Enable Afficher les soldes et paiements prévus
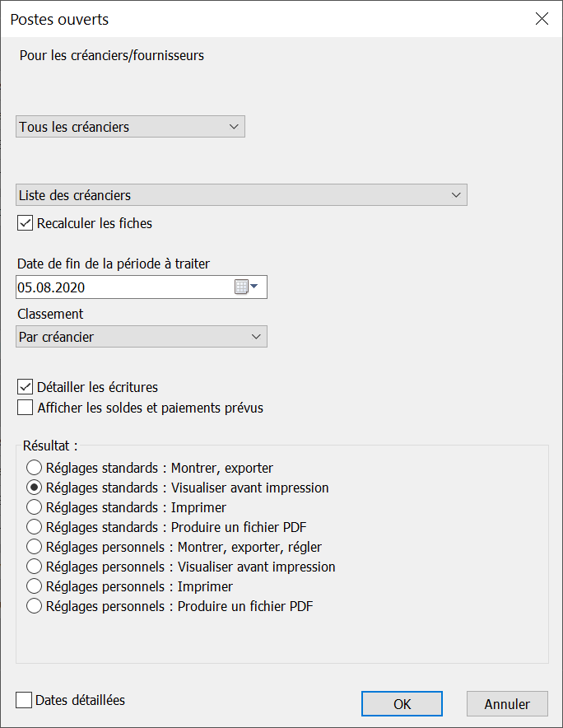 tap(25, 407)
